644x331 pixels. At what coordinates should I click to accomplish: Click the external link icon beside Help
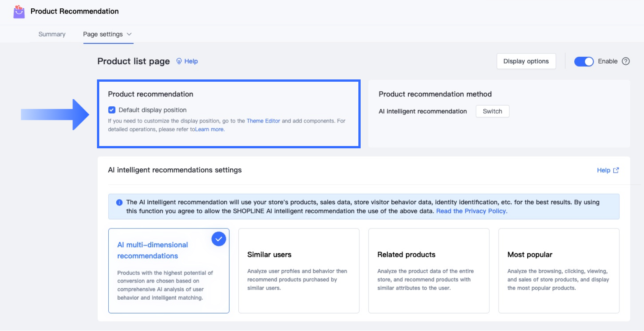click(616, 170)
